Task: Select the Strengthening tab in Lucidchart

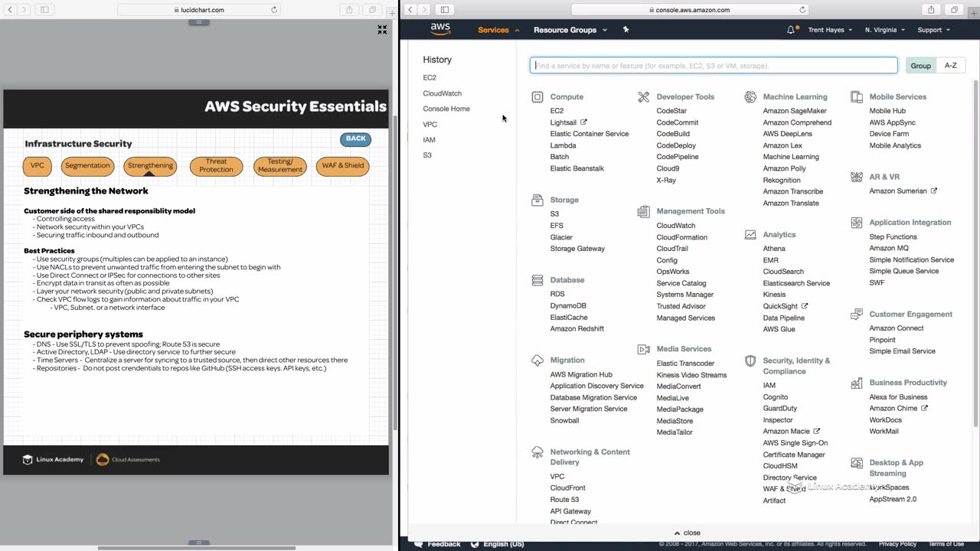Action: pos(150,165)
